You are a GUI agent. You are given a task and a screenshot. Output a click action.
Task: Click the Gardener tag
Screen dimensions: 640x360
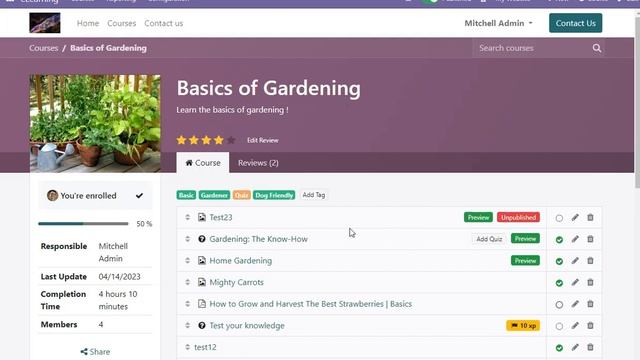click(x=214, y=195)
